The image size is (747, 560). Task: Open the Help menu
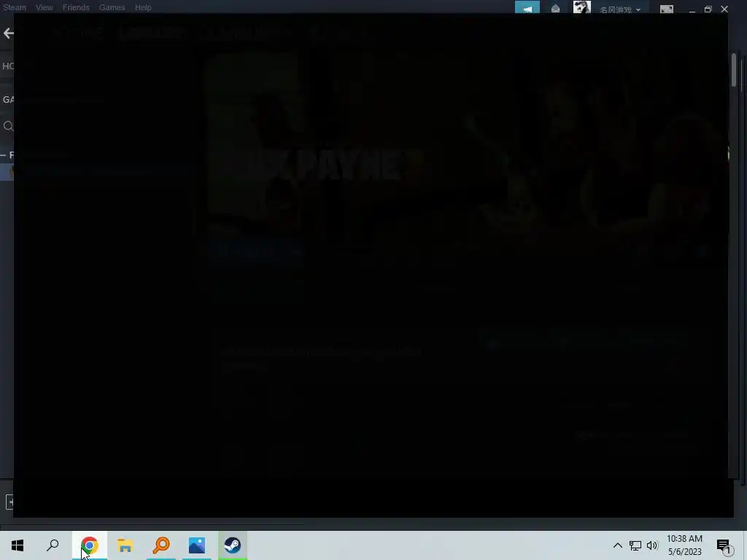click(x=143, y=7)
